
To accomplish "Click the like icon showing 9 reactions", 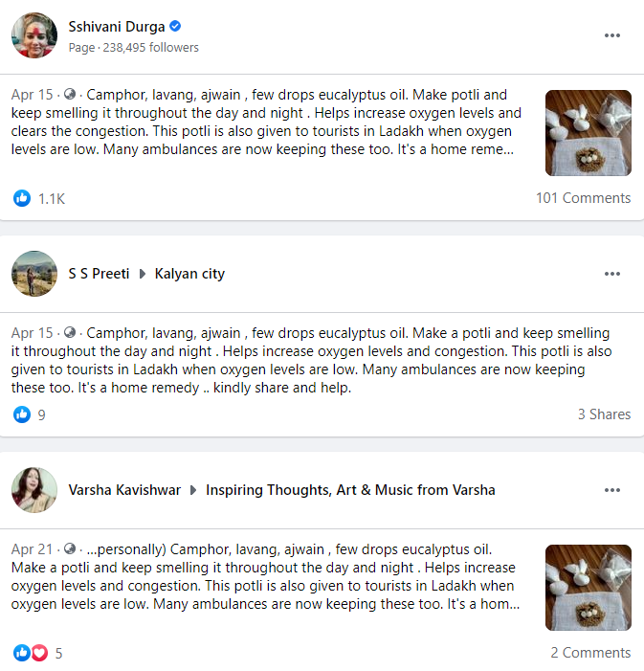I will click(x=22, y=414).
